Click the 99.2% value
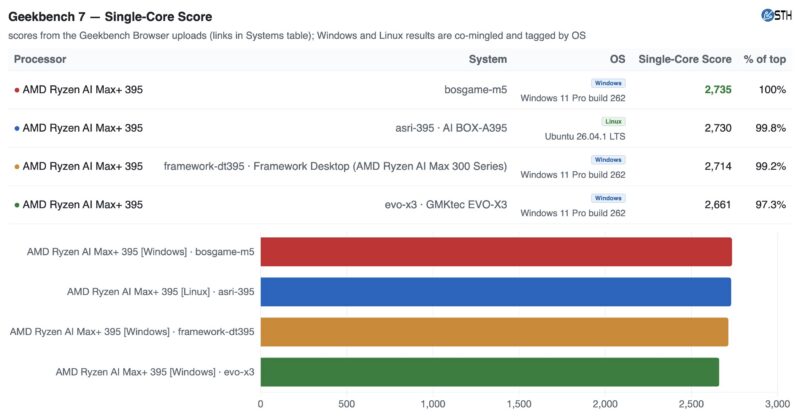The height and width of the screenshot is (417, 800). coord(770,166)
